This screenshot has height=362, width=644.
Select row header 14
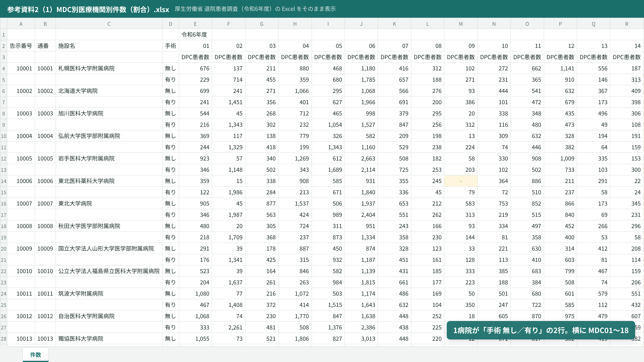pyautogui.click(x=3, y=181)
